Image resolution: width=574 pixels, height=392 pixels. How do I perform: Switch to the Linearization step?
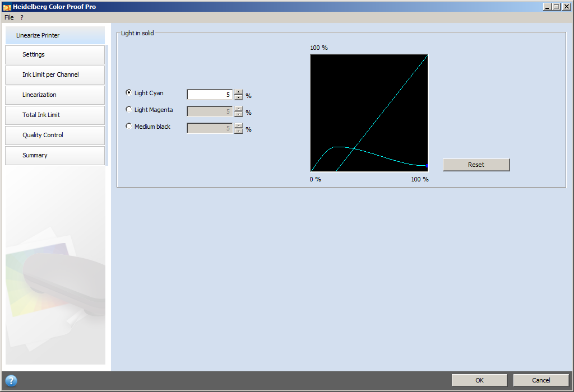click(55, 95)
